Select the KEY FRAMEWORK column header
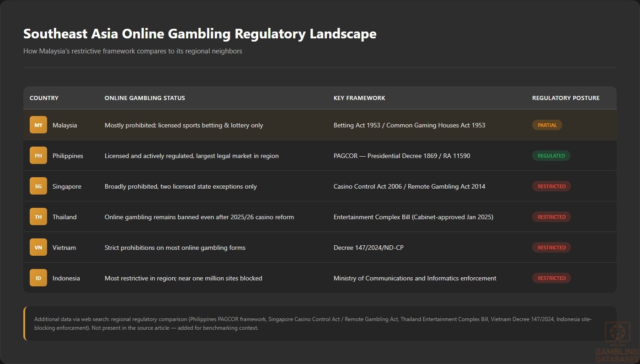 (x=359, y=98)
